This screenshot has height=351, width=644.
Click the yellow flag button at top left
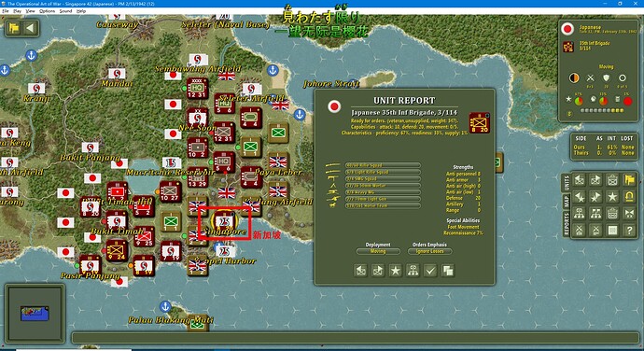(14, 28)
